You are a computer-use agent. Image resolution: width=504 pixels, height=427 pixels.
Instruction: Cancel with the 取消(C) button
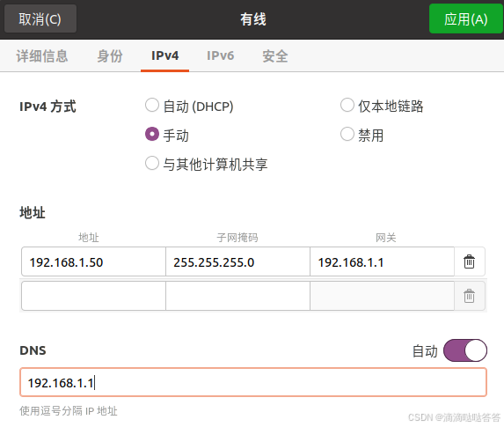(x=40, y=18)
